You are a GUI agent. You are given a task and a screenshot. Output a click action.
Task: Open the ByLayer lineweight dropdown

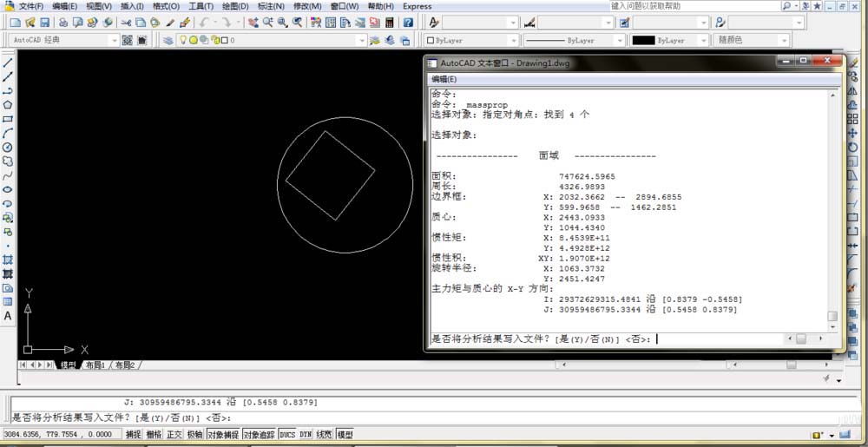tap(703, 41)
